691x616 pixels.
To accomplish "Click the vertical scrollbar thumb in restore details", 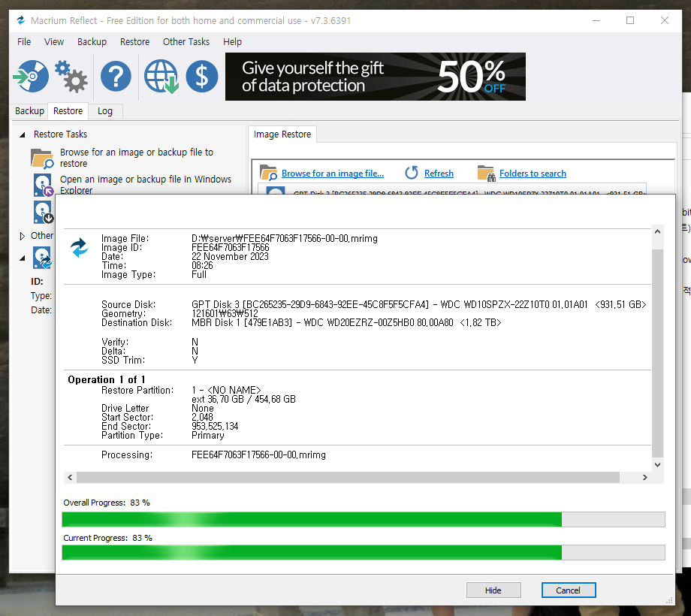I will click(657, 353).
